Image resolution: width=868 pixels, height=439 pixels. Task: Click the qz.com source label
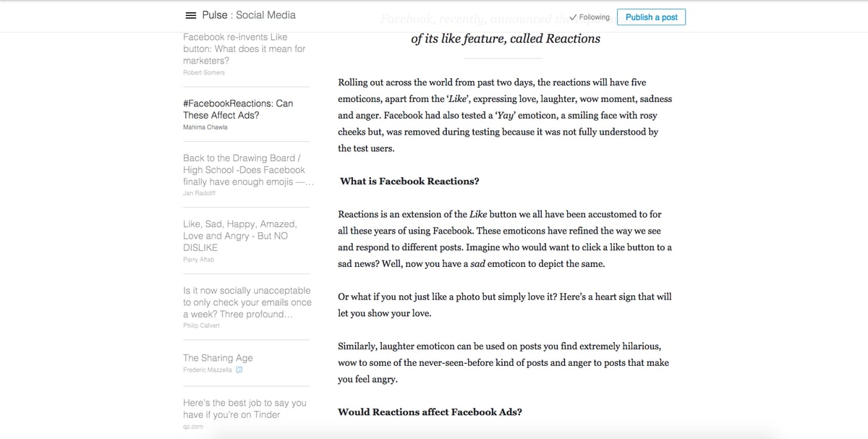coord(193,427)
